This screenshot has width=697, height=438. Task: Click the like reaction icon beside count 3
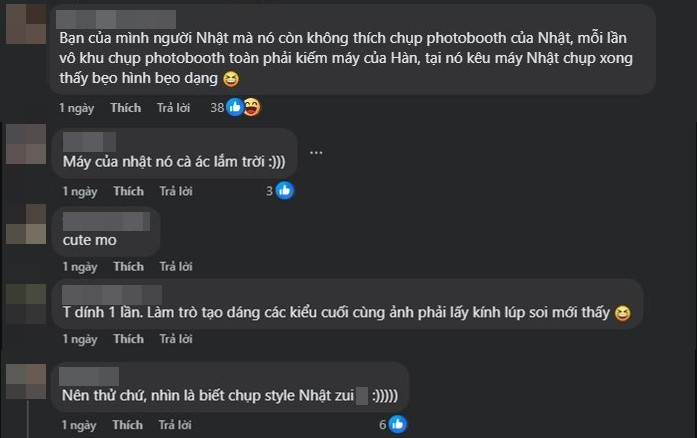(x=284, y=190)
